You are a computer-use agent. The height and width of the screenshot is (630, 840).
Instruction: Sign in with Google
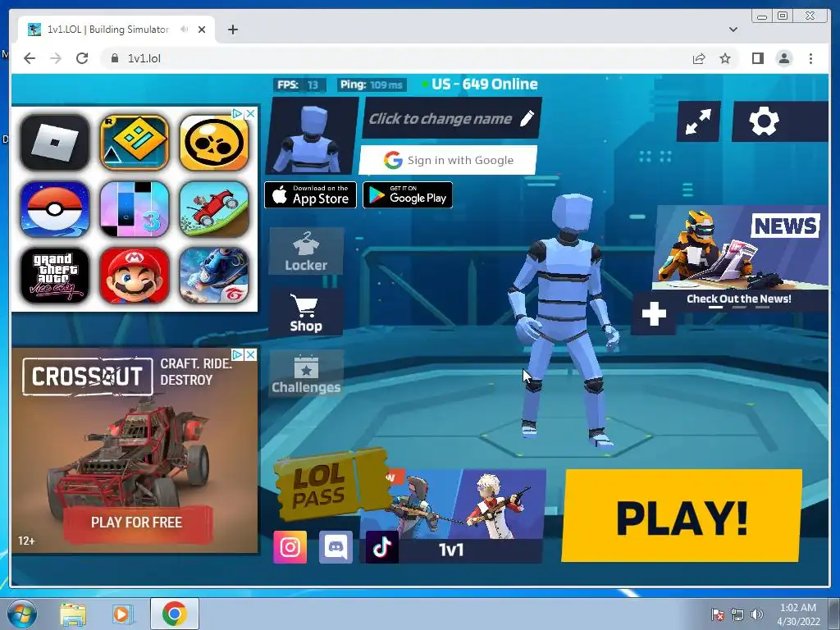pos(449,160)
